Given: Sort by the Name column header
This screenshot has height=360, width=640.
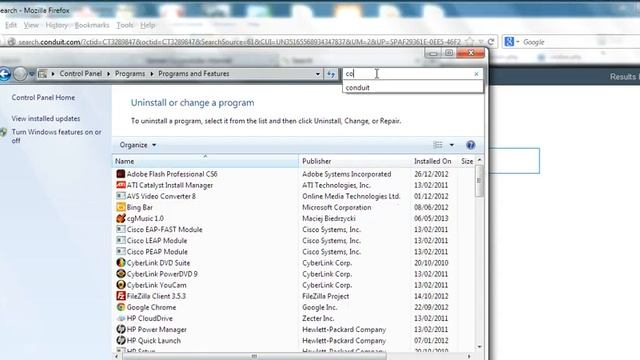Looking at the screenshot, I should pyautogui.click(x=205, y=161).
